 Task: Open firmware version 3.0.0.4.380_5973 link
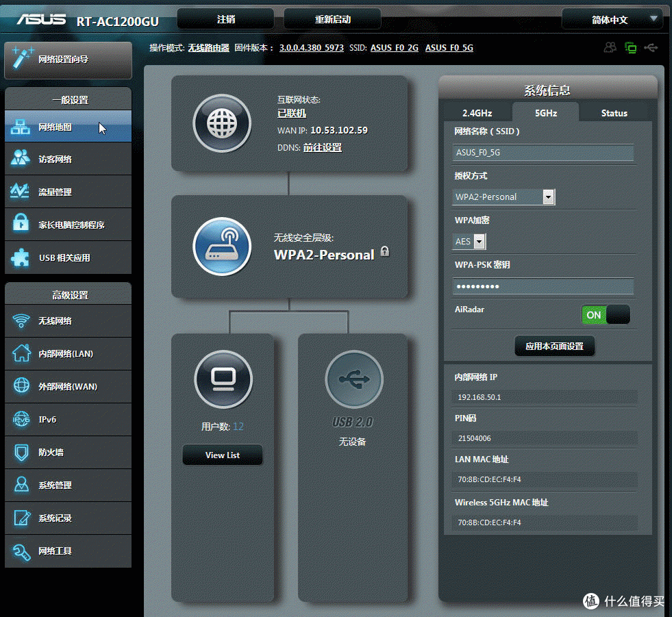pyautogui.click(x=312, y=48)
